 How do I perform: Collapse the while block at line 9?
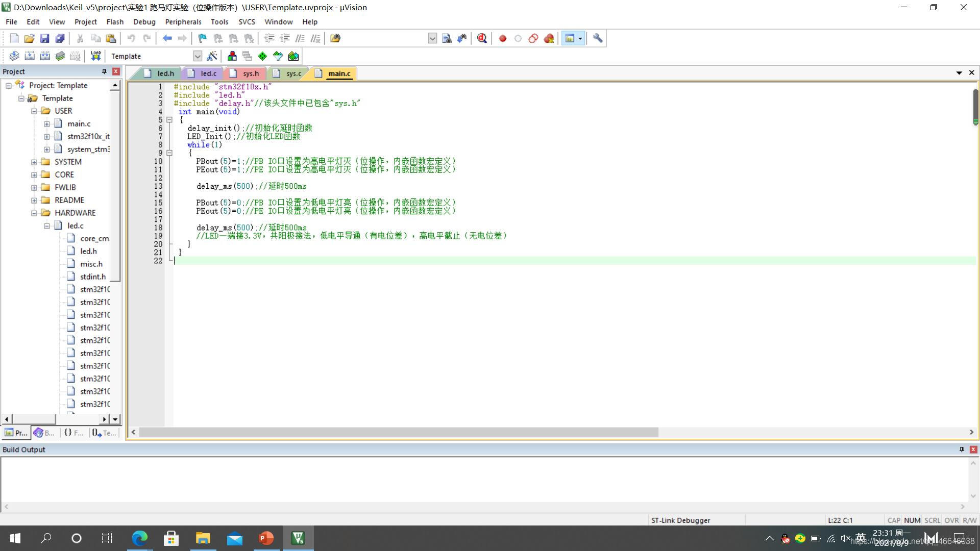(169, 153)
